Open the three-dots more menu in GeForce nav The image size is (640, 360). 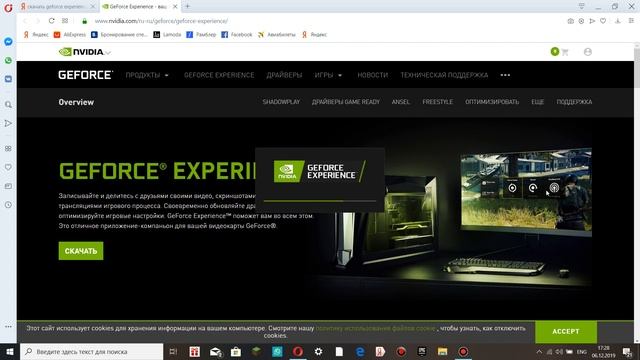(x=505, y=75)
